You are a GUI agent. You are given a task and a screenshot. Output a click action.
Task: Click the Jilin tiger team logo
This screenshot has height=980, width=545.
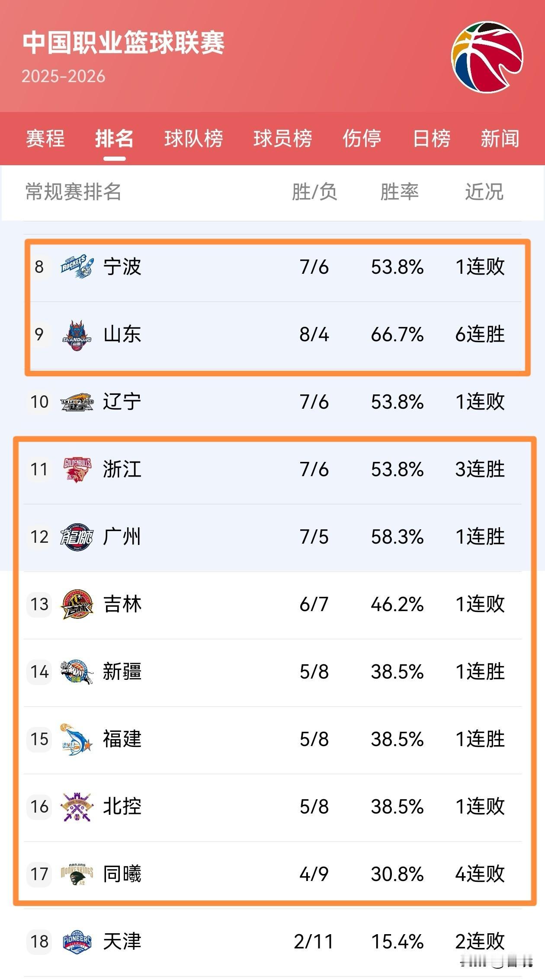click(77, 604)
